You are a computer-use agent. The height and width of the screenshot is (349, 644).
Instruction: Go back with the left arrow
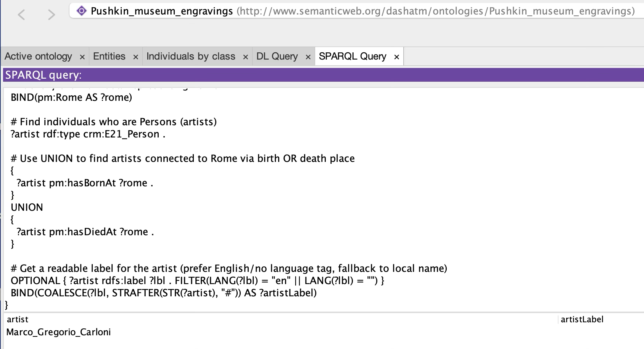[x=22, y=15]
